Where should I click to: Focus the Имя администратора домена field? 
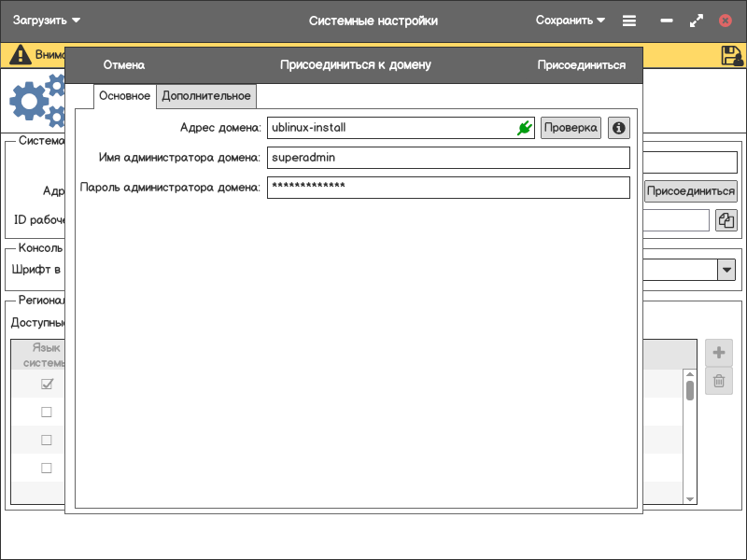(x=448, y=158)
